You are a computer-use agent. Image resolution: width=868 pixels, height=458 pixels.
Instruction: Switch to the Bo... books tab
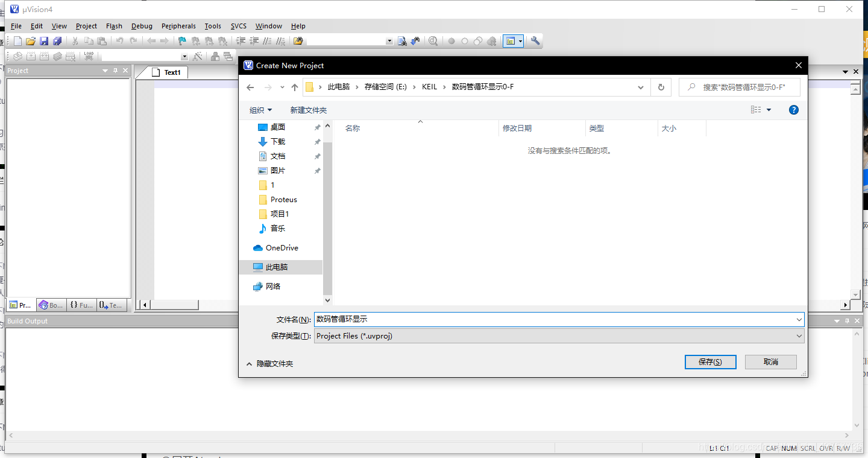click(51, 305)
